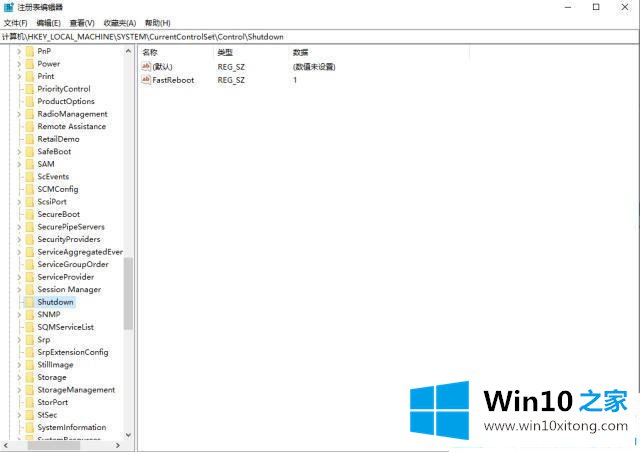Select the SrpExtensionConfig key
Image resolution: width=640 pixels, height=452 pixels.
pyautogui.click(x=73, y=352)
